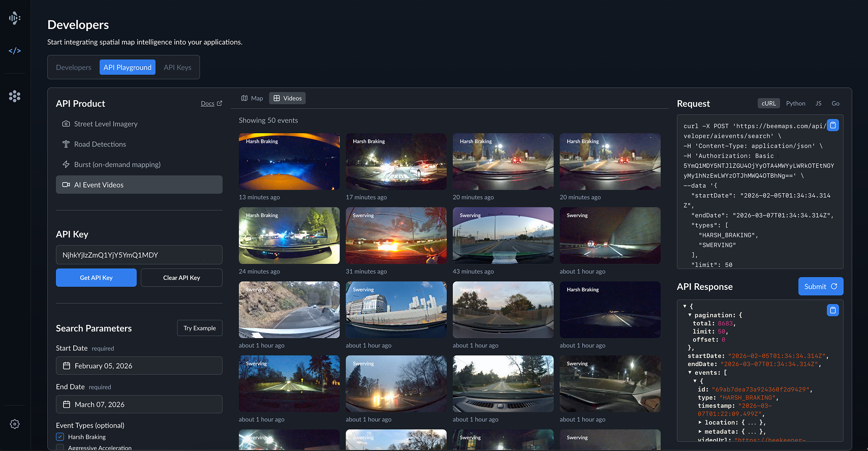The image size is (868, 451).
Task: Open Swerving video from 31 minutes ago
Action: click(396, 235)
